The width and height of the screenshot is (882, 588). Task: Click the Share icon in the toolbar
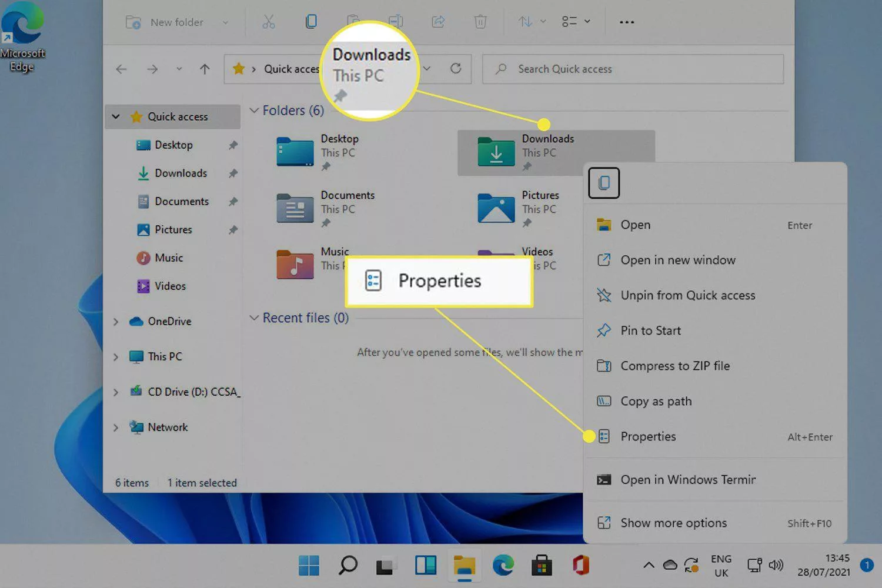point(438,22)
